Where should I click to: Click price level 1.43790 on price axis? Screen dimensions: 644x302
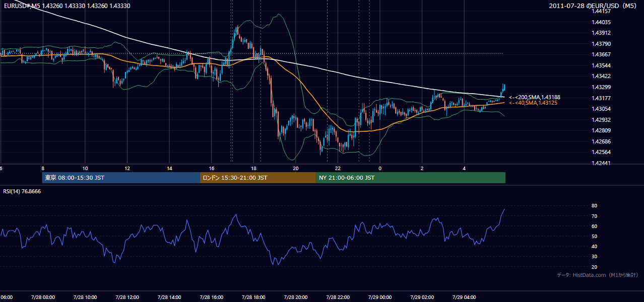click(x=601, y=44)
